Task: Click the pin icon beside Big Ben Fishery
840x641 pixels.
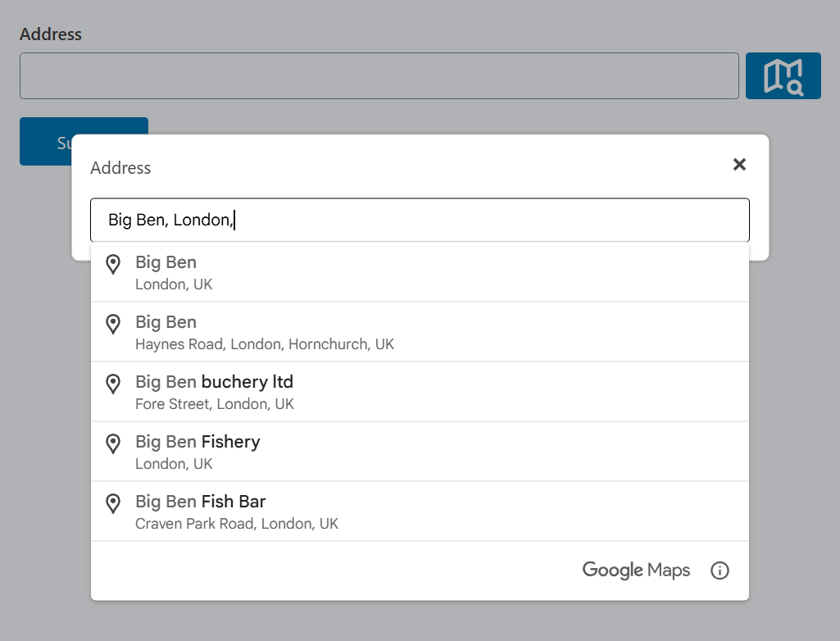Action: click(113, 443)
